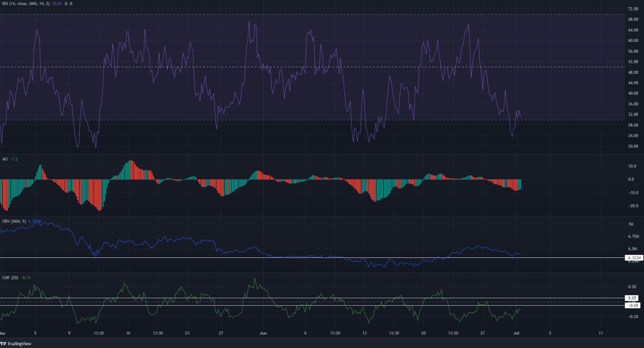Click the AO value -7.2 reading

[x=14, y=159]
